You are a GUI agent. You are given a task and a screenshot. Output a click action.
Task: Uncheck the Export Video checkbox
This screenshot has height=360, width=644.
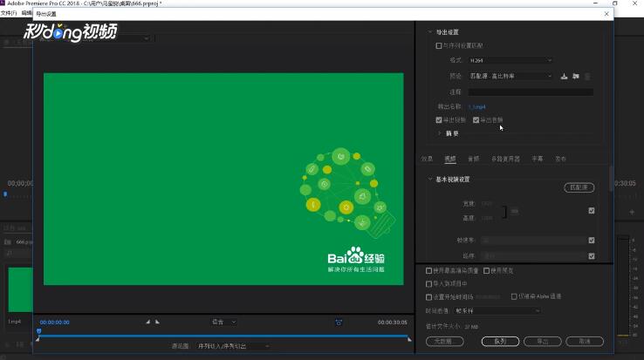click(x=439, y=120)
